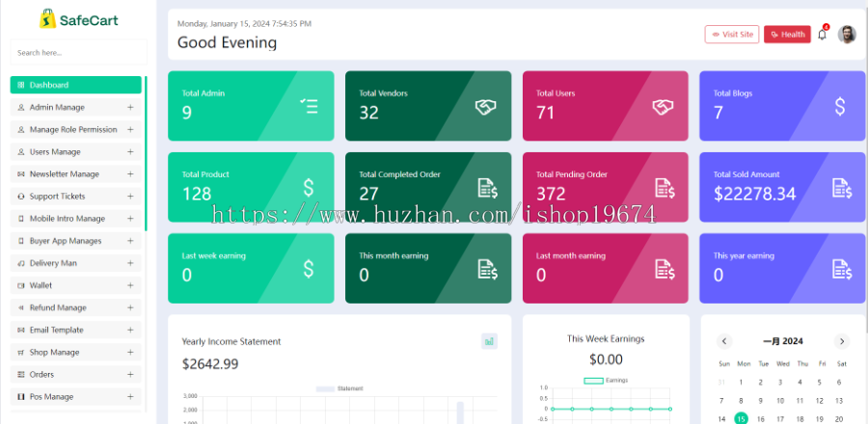Click the Visit Site button

click(732, 35)
